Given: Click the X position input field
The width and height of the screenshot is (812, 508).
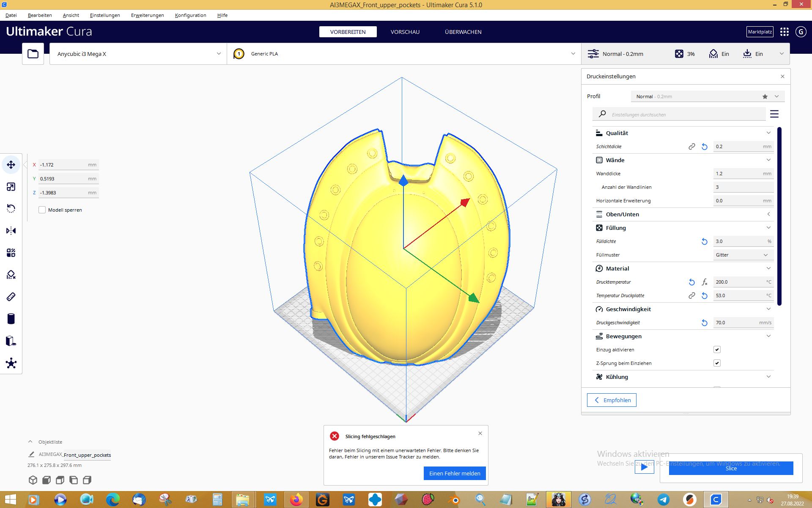Looking at the screenshot, I should pyautogui.click(x=69, y=165).
